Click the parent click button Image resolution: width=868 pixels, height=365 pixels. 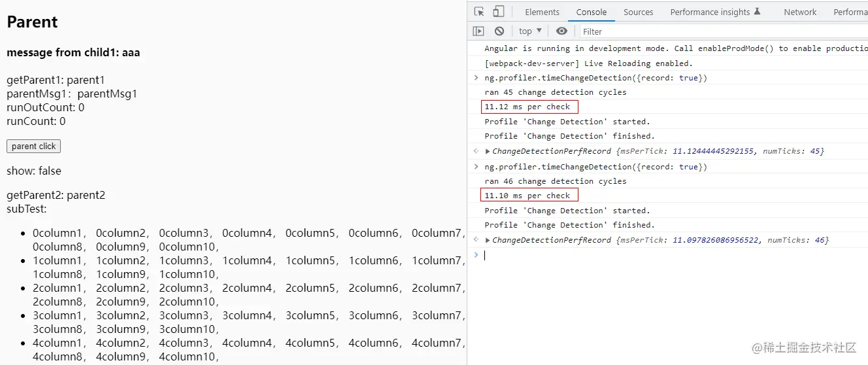point(33,147)
